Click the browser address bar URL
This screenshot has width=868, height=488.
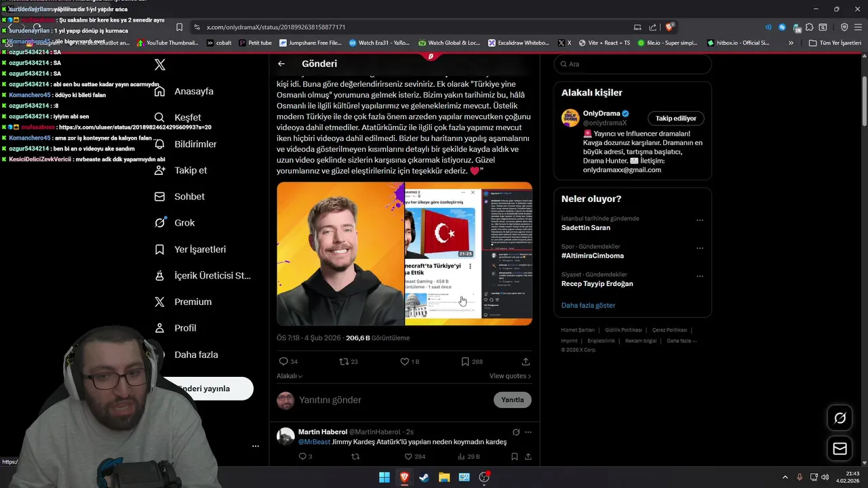[276, 27]
